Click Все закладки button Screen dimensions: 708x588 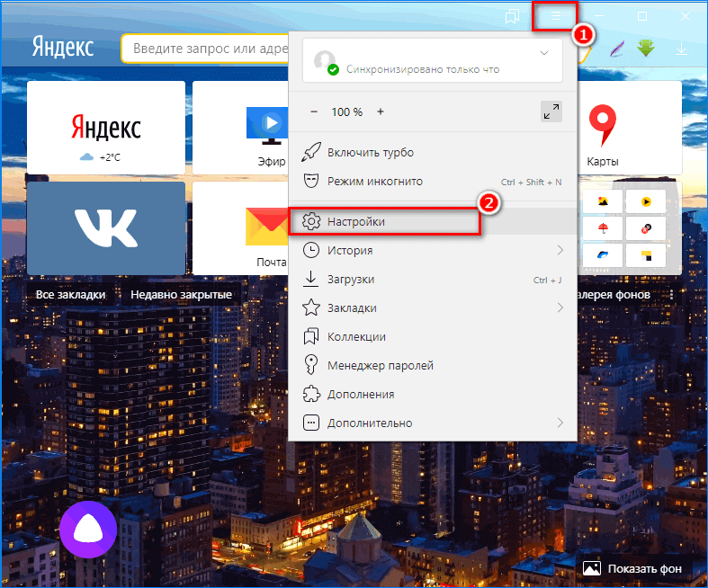[70, 295]
